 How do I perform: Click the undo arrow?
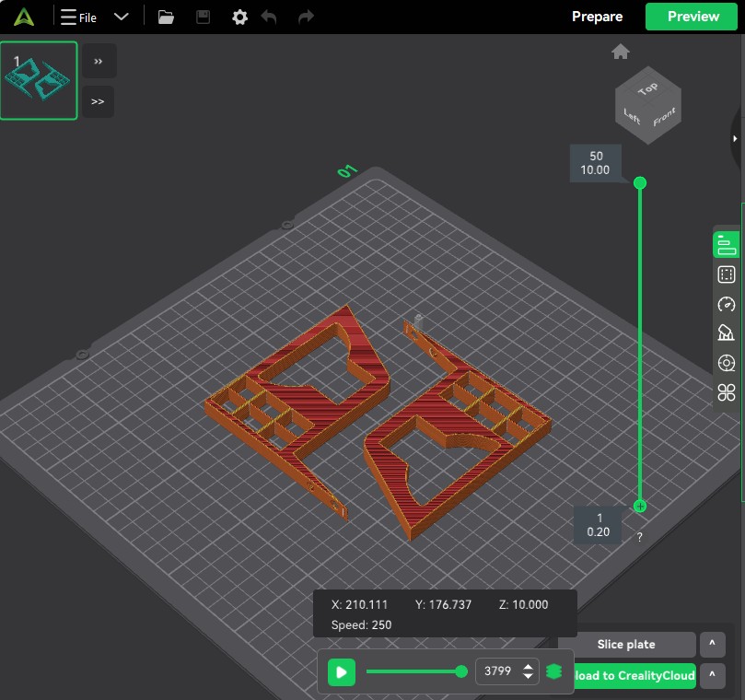coord(269,17)
